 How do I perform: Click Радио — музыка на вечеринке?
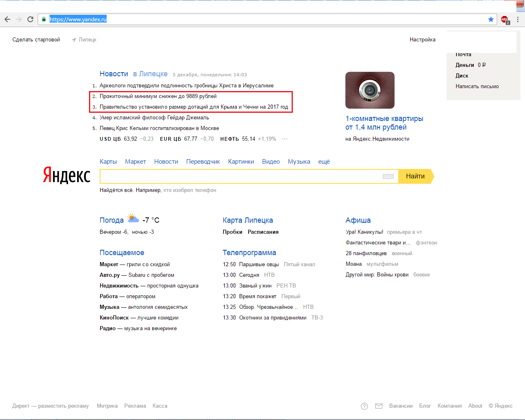pos(138,329)
